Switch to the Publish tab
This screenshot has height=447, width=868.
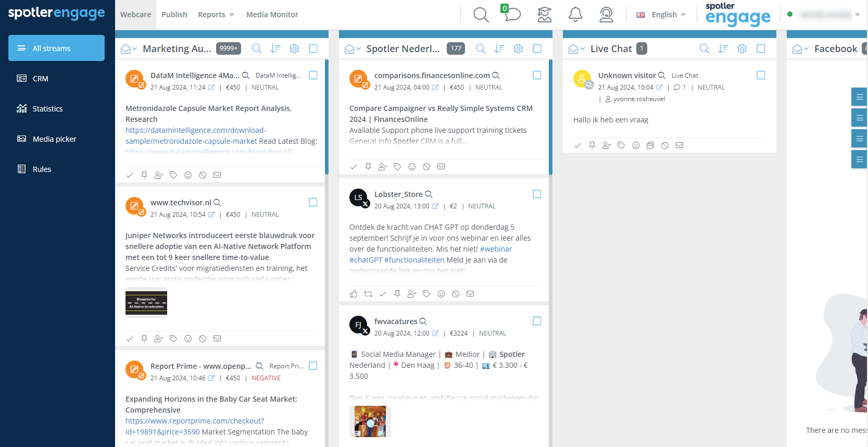(x=174, y=15)
